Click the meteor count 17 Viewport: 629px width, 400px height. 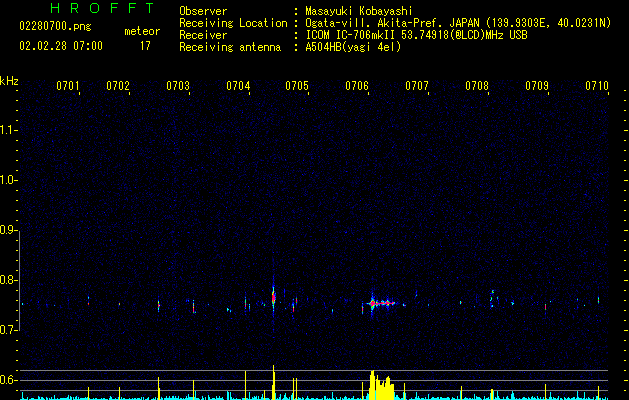pyautogui.click(x=145, y=46)
